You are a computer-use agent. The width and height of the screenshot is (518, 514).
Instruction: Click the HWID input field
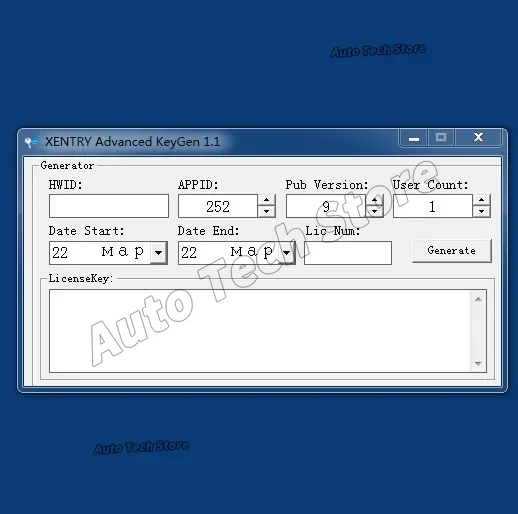click(109, 206)
